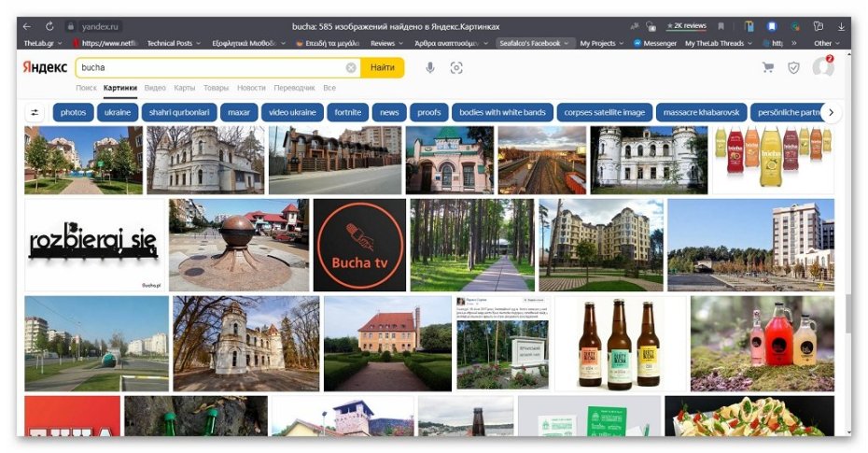Image resolution: width=868 pixels, height=453 pixels.
Task: Open the Netflix bookmark in bookmarks bar
Action: (105, 43)
